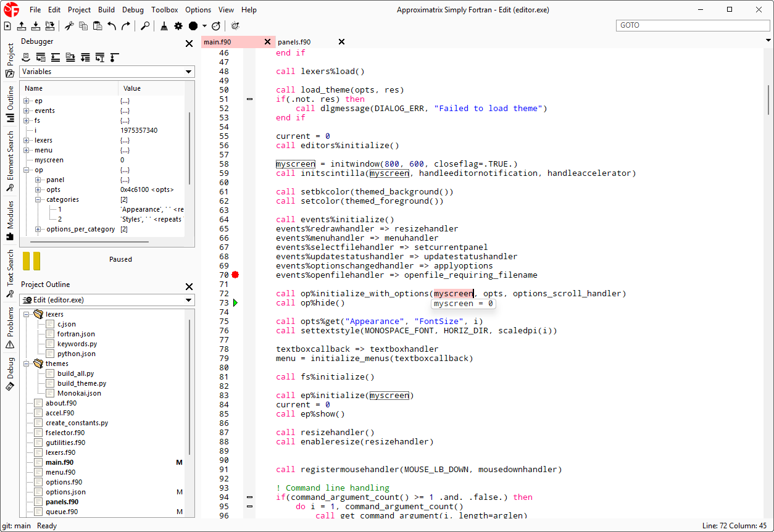Image resolution: width=774 pixels, height=532 pixels.
Task: Close the panels.f90 tab
Action: tap(341, 41)
